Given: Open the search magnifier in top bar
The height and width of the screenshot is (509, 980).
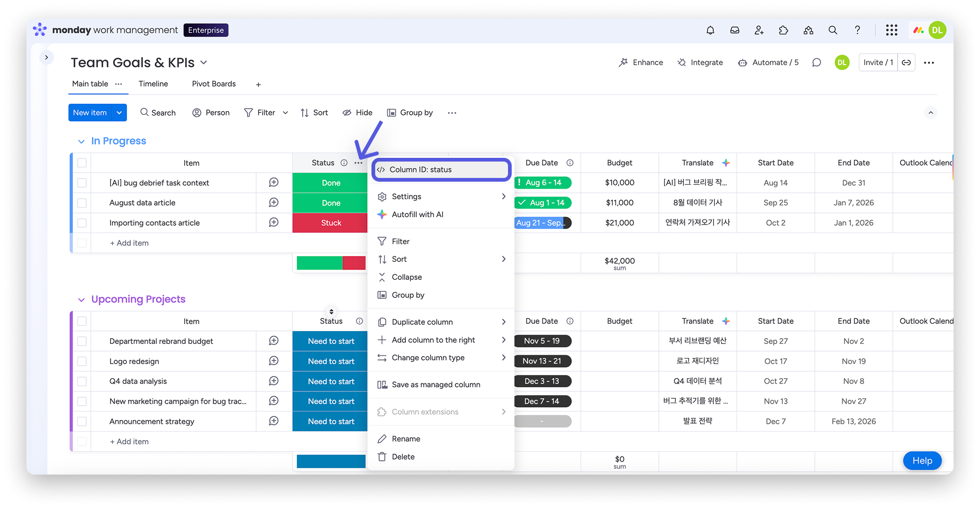Looking at the screenshot, I should 832,30.
